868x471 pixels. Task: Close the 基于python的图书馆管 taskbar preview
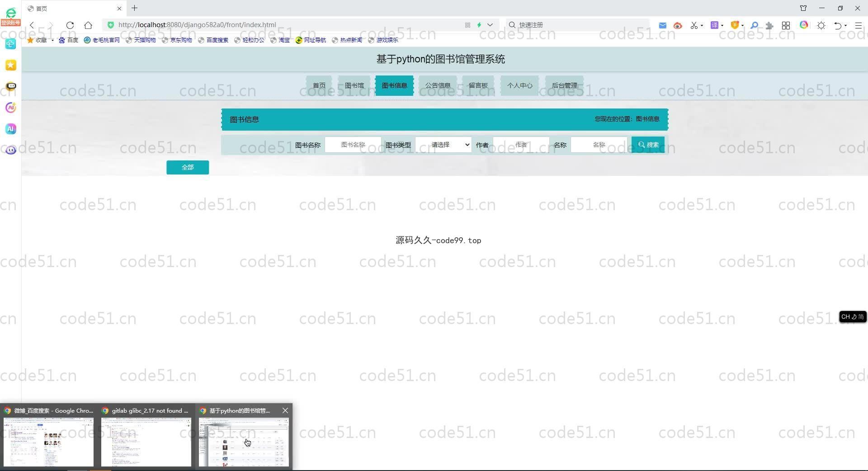285,410
